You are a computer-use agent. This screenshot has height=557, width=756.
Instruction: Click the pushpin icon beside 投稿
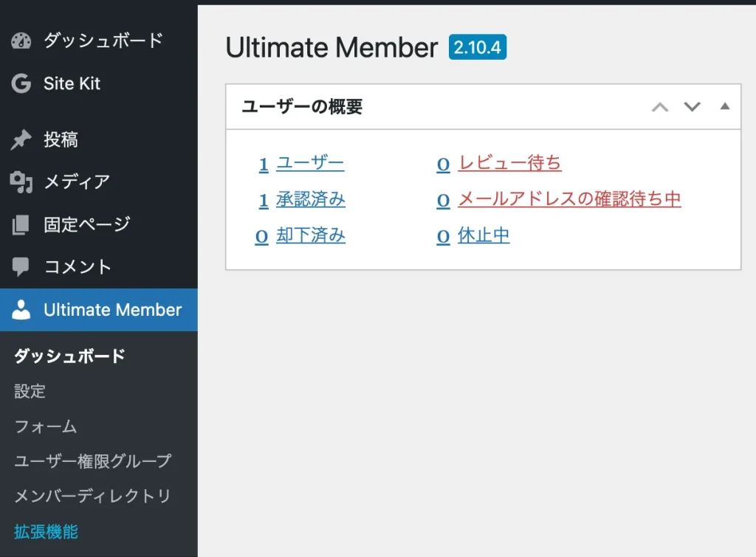[x=21, y=139]
